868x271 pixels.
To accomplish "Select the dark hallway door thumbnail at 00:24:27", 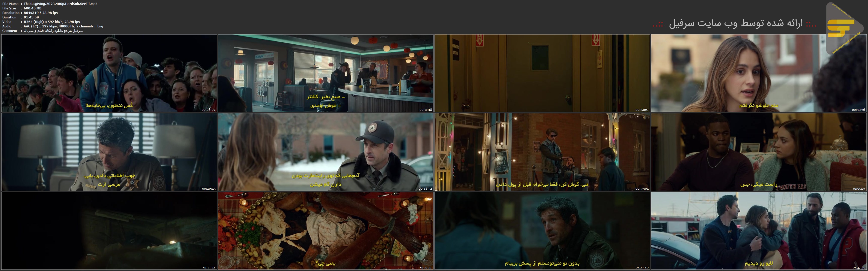I will pyautogui.click(x=542, y=73).
